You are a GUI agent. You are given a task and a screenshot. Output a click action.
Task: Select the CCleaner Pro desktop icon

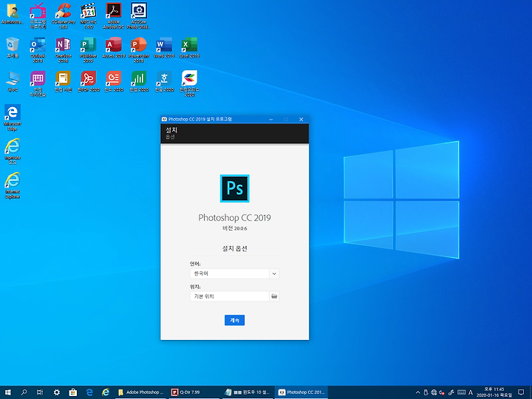[x=64, y=16]
